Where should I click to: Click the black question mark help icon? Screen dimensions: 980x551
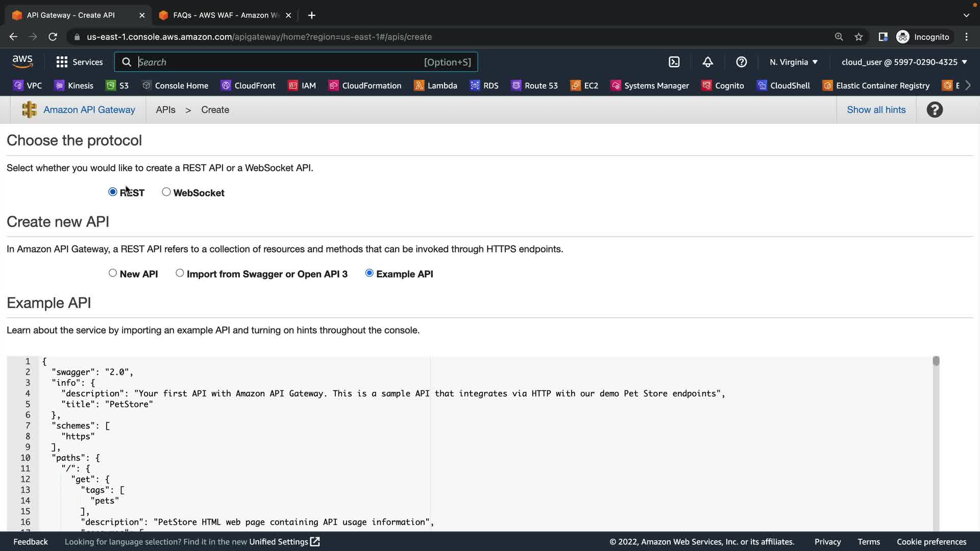934,110
